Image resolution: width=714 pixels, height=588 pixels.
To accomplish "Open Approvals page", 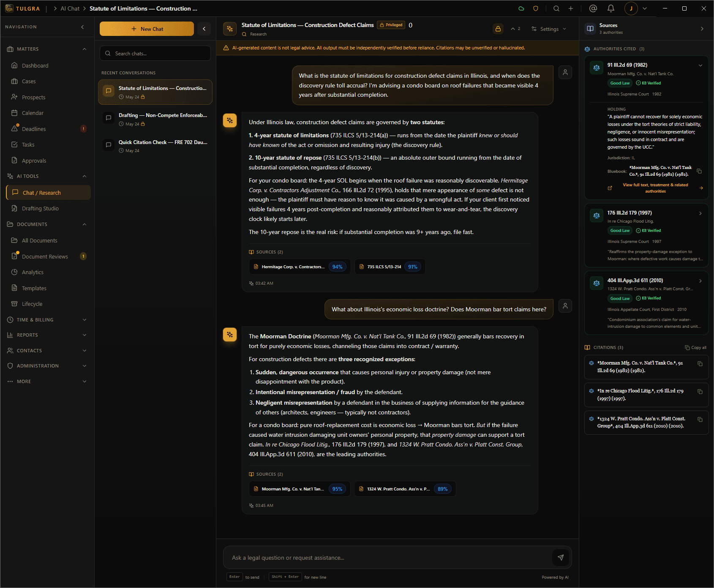I will coord(48,161).
